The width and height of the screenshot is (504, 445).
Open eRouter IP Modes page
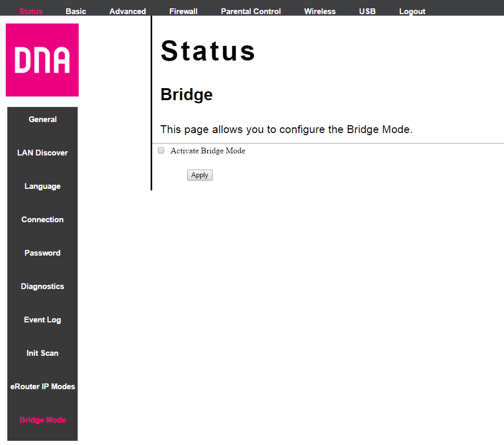43,387
